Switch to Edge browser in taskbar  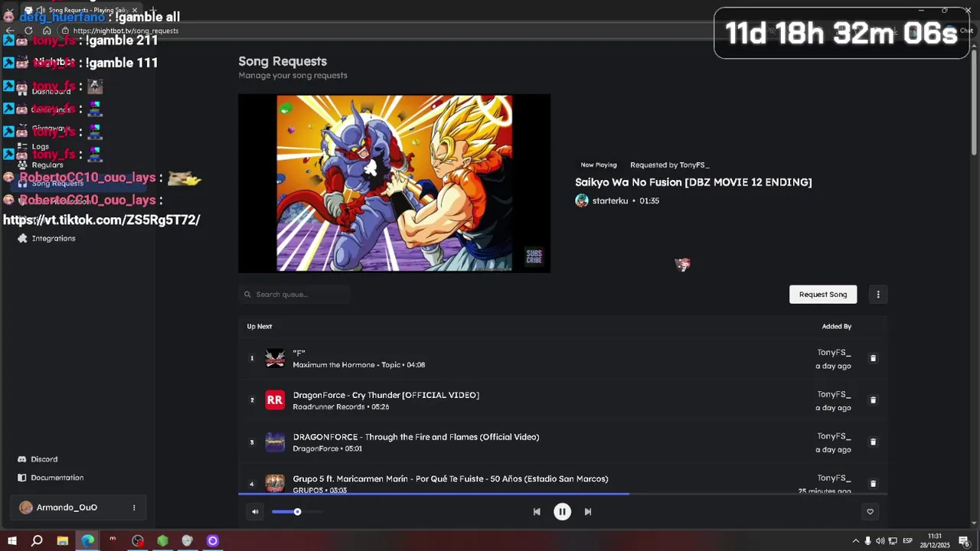click(87, 541)
